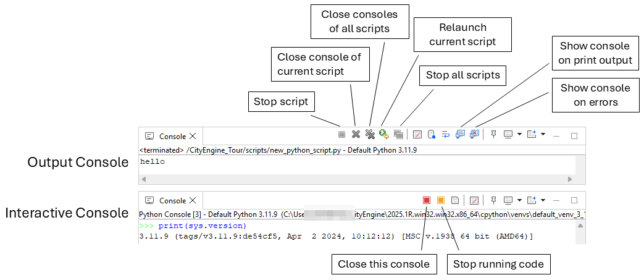The image size is (644, 280).
Task: Expand Open Console dropdown in Output Console
Action: pyautogui.click(x=543, y=134)
